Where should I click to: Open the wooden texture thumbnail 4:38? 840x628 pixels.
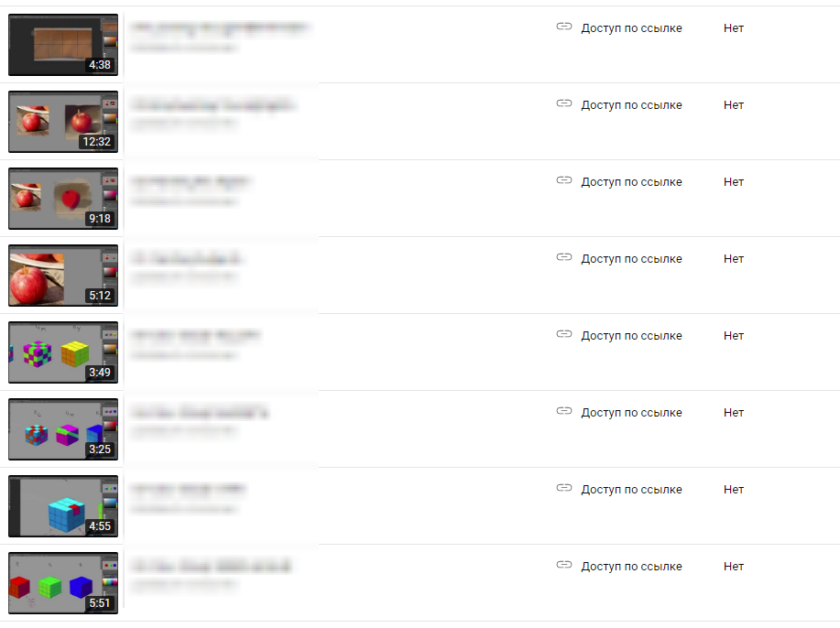coord(63,45)
